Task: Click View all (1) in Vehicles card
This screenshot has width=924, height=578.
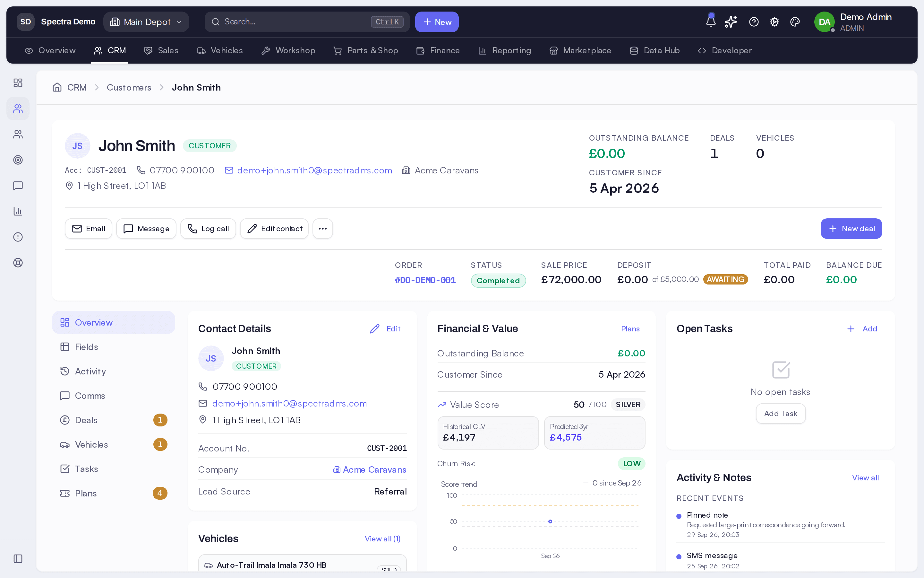Action: click(382, 539)
